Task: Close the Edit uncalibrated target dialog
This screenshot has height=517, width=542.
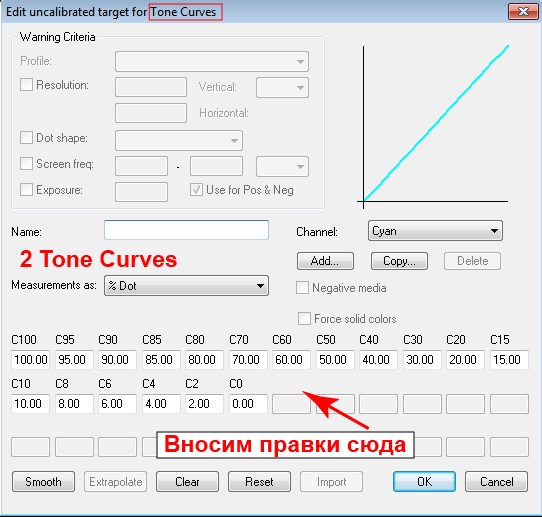Action: pyautogui.click(x=523, y=12)
